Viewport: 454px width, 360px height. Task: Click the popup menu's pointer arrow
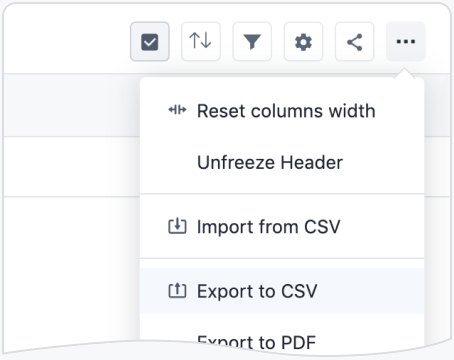coord(405,73)
